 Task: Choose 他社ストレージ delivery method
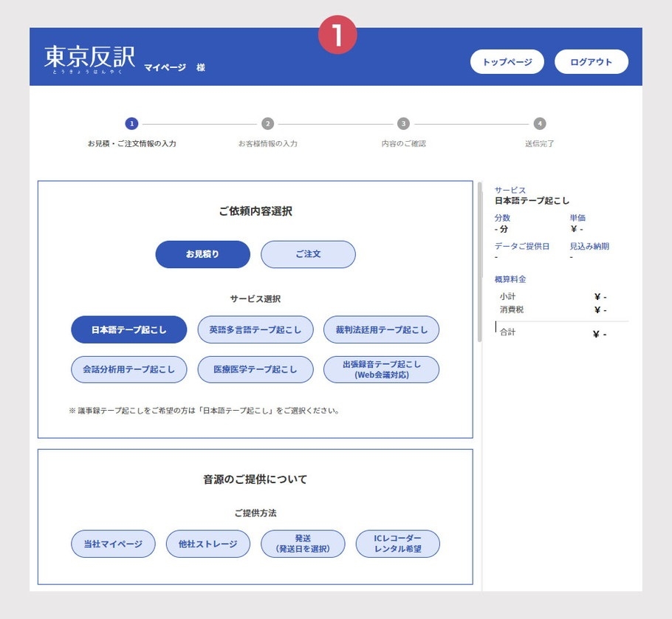click(208, 544)
